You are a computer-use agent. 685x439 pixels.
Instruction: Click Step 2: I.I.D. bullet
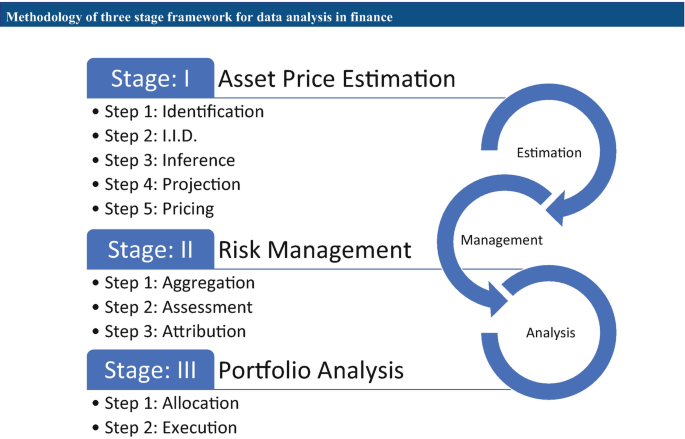tap(145, 136)
